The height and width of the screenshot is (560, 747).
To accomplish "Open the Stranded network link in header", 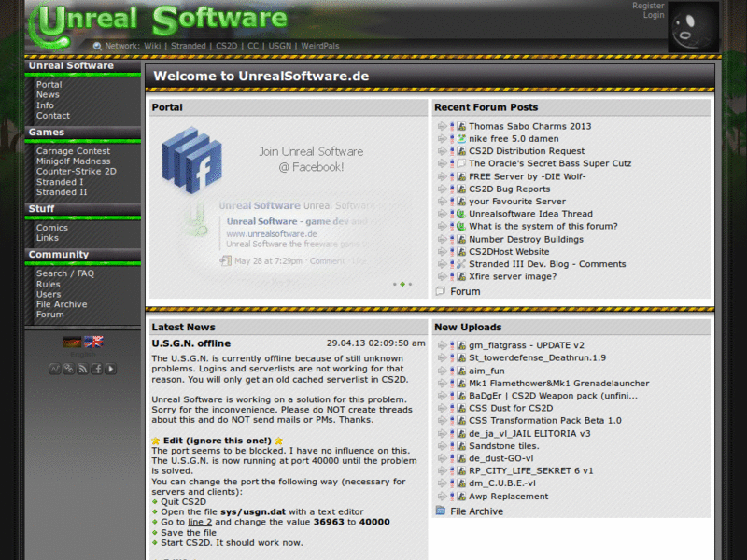I will tap(189, 46).
